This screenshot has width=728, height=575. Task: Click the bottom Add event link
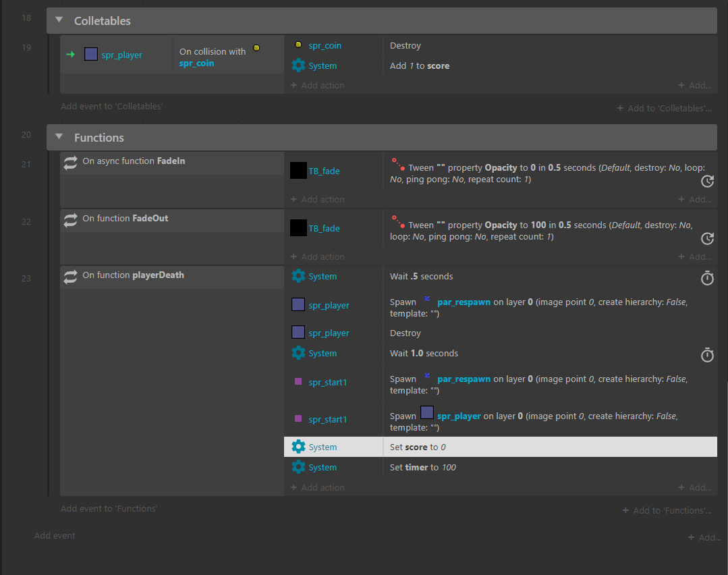pos(55,536)
